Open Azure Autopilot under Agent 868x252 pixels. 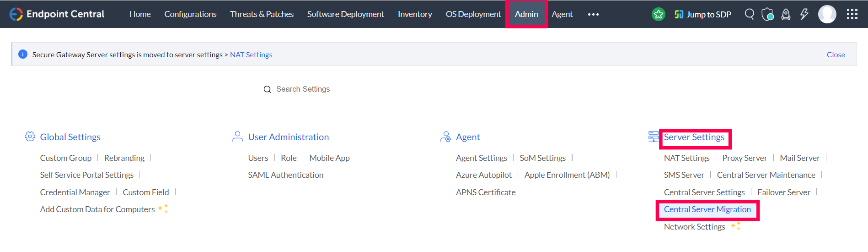(x=483, y=175)
